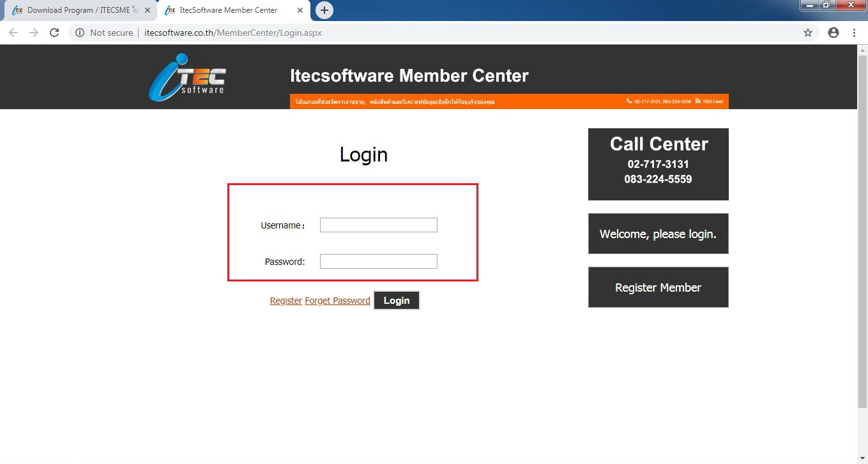This screenshot has width=868, height=464.
Task: Open the Chrome profile avatar icon
Action: click(x=834, y=33)
